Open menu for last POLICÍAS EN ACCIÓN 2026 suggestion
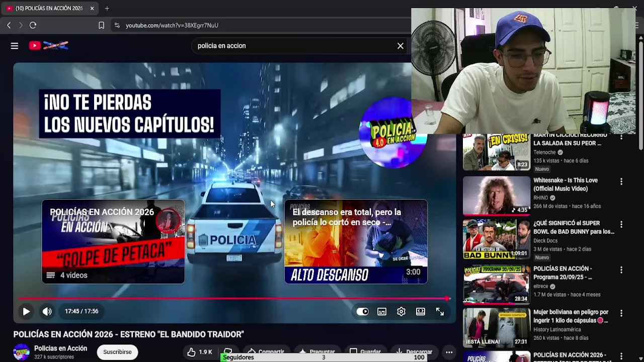This screenshot has height=362, width=644. pyautogui.click(x=621, y=356)
